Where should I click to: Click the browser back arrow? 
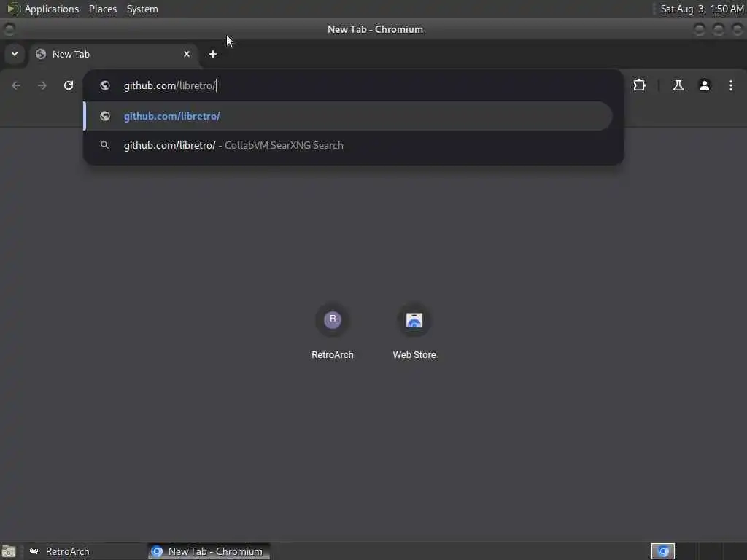16,85
